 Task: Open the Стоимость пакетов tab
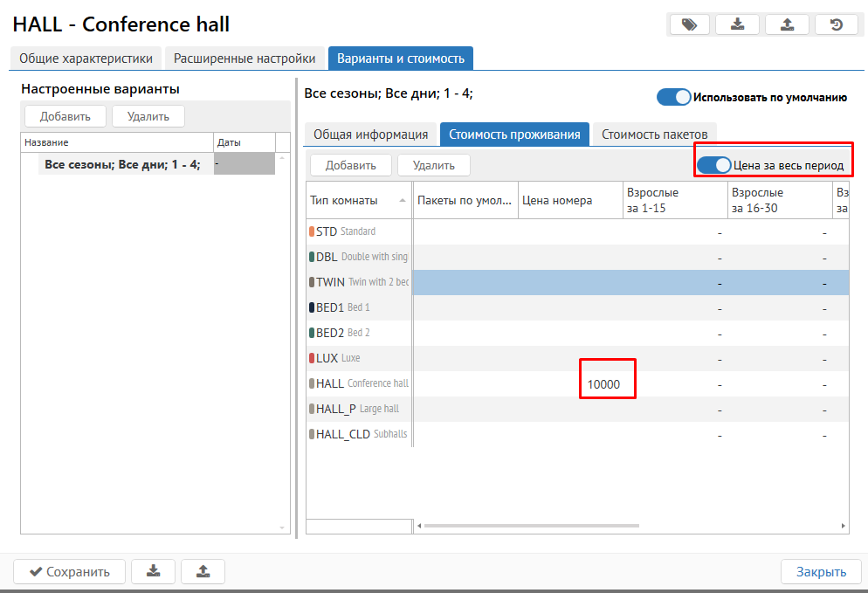tap(655, 134)
